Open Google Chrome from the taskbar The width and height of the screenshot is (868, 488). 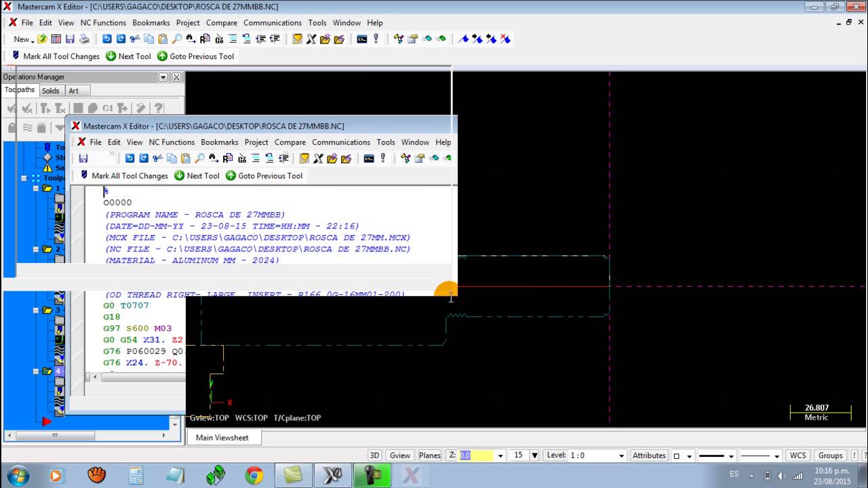(254, 475)
